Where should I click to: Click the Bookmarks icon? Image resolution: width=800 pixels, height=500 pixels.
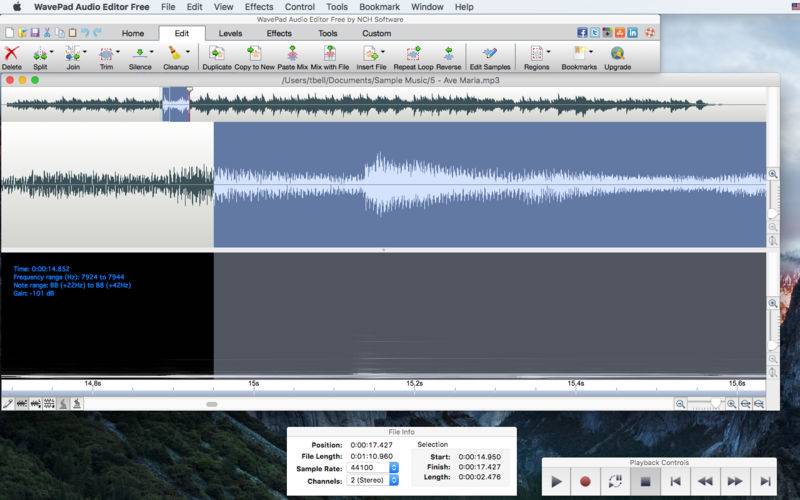[x=579, y=53]
